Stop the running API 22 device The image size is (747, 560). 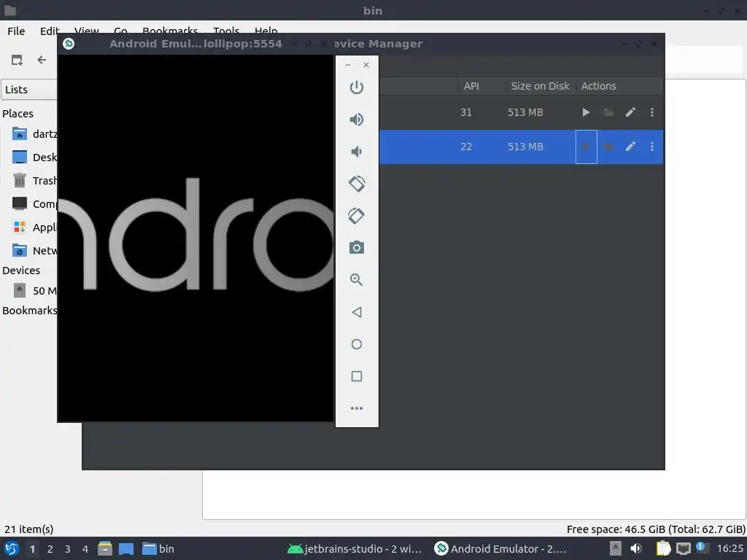click(x=586, y=147)
